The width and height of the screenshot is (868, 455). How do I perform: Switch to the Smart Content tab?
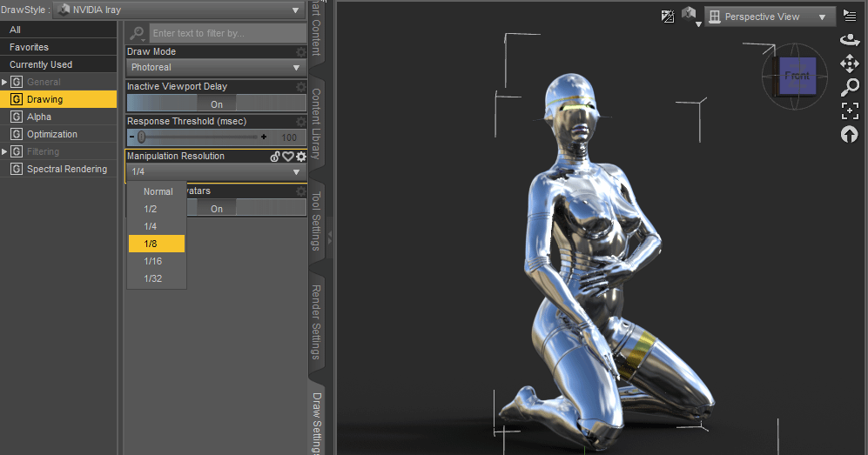point(316,29)
